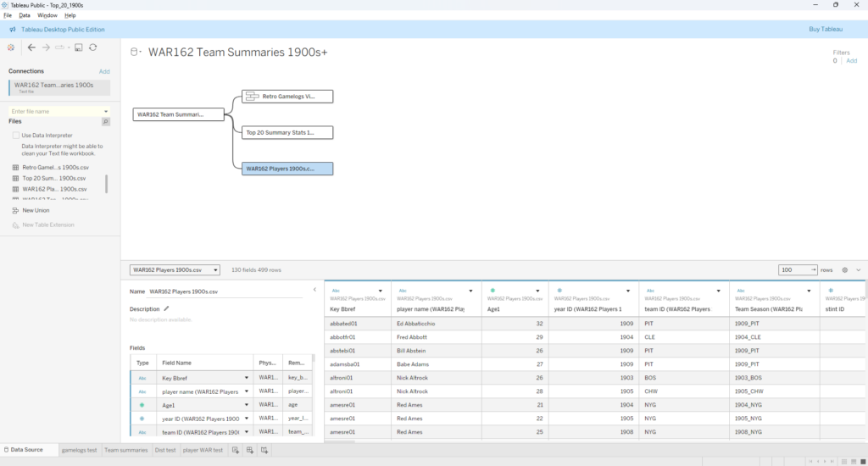Collapse the metadata pane with the chevron
This screenshot has width=868, height=466.
315,290
